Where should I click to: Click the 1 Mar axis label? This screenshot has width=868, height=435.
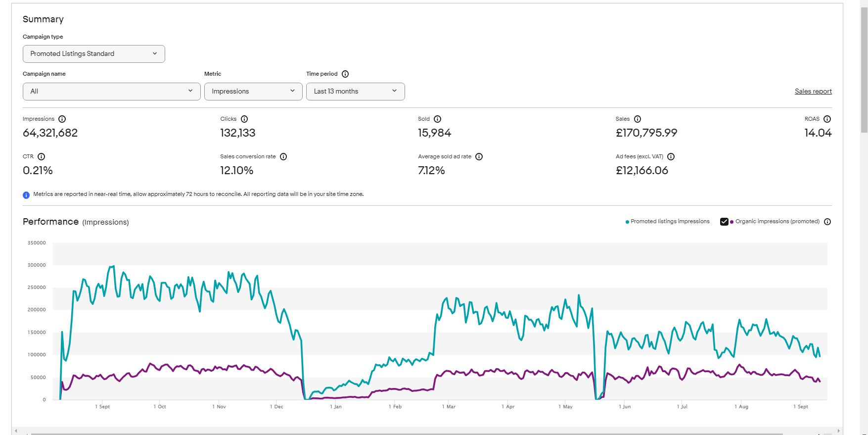[449, 407]
